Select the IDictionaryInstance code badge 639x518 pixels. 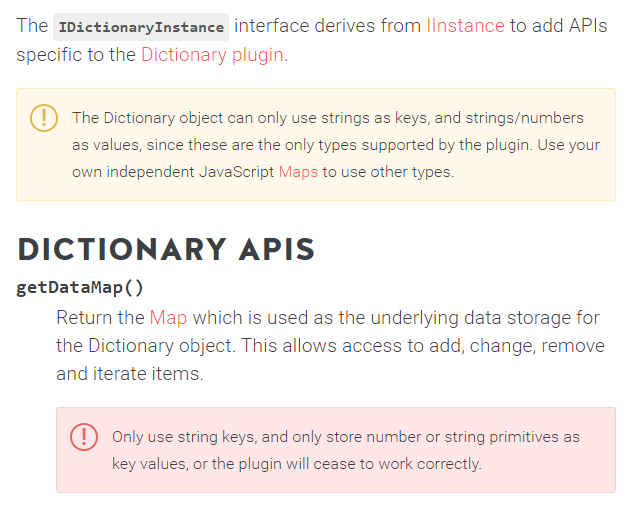(x=141, y=27)
